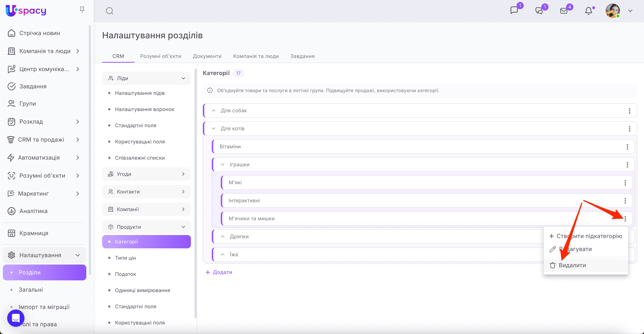Select Видалити in the context menu

pos(572,265)
